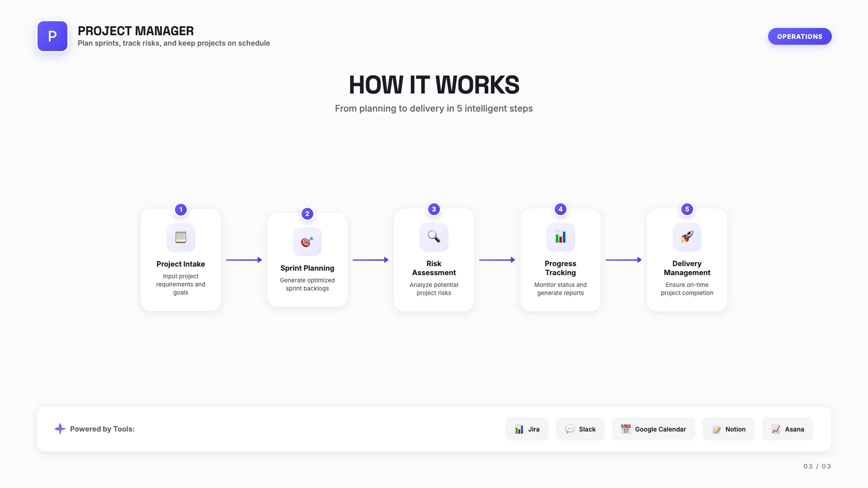The height and width of the screenshot is (488, 868).
Task: Click the Progress Tracking card title
Action: tap(561, 268)
